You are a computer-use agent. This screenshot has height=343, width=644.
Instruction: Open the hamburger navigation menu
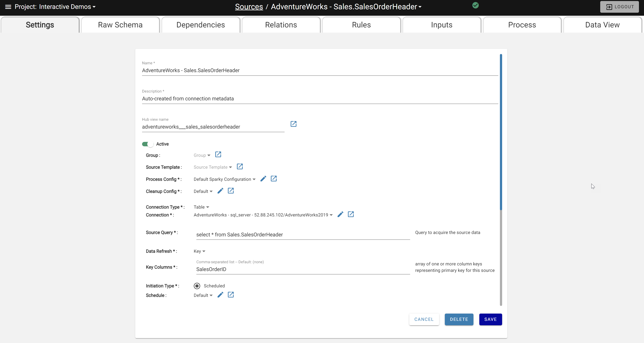click(8, 7)
